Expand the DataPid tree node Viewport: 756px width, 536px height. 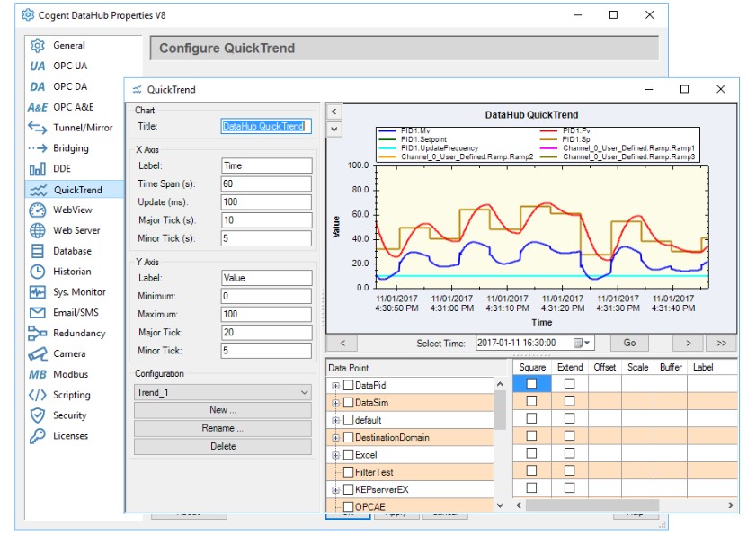coord(335,386)
